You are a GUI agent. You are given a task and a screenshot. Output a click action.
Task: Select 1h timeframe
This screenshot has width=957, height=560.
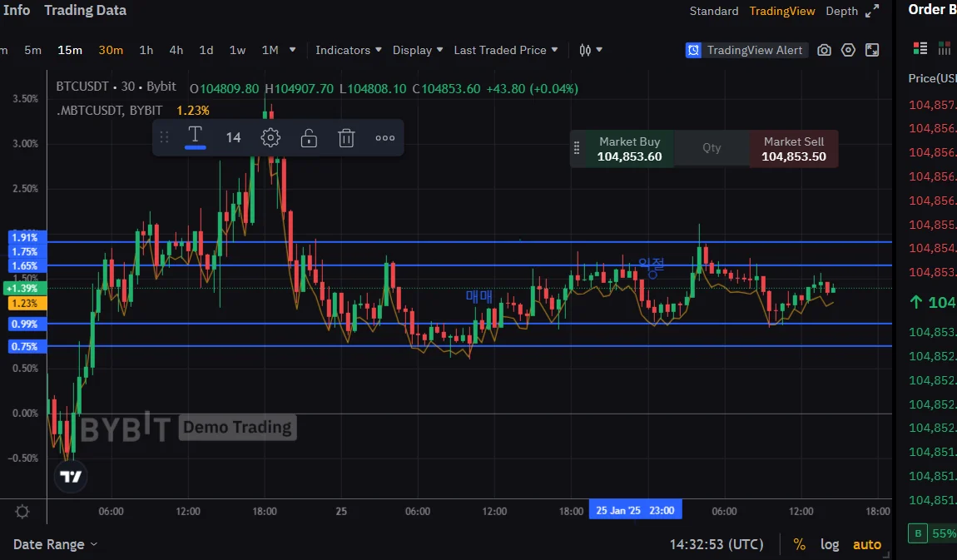coord(146,50)
